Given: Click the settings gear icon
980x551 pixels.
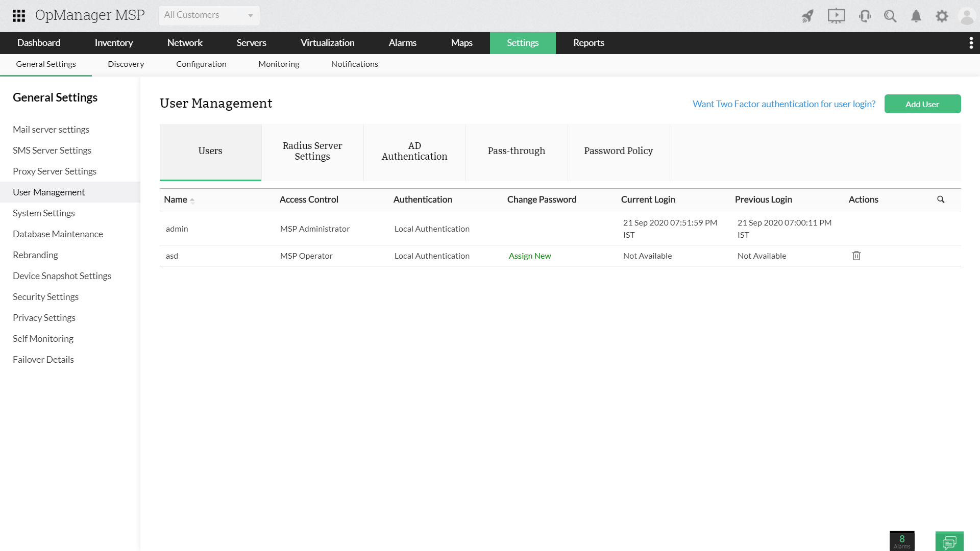Looking at the screenshot, I should pyautogui.click(x=942, y=16).
